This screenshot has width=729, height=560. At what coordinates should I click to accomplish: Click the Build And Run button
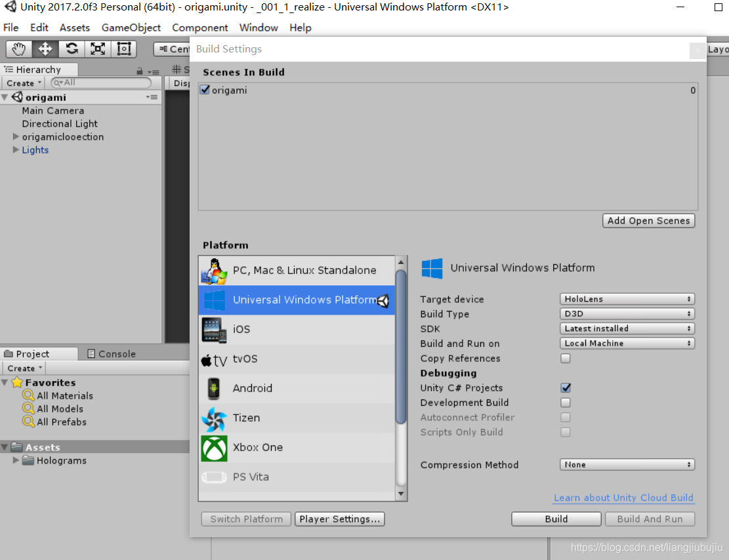(x=650, y=519)
